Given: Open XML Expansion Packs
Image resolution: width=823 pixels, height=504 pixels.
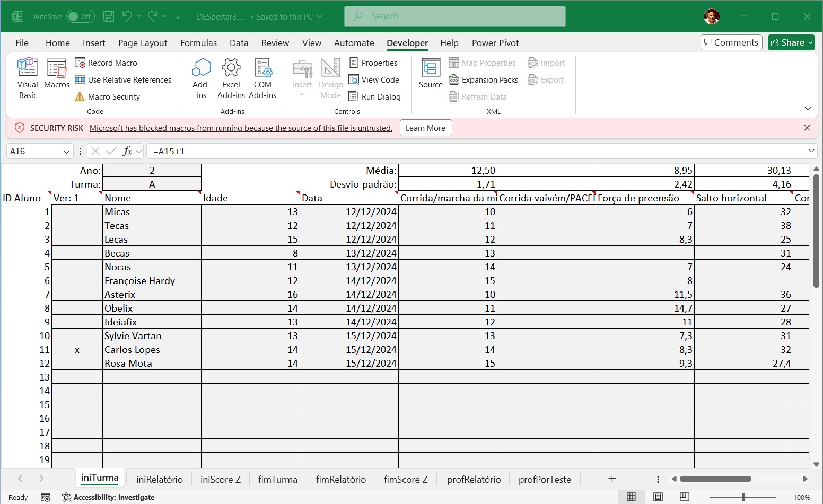Looking at the screenshot, I should pos(483,79).
